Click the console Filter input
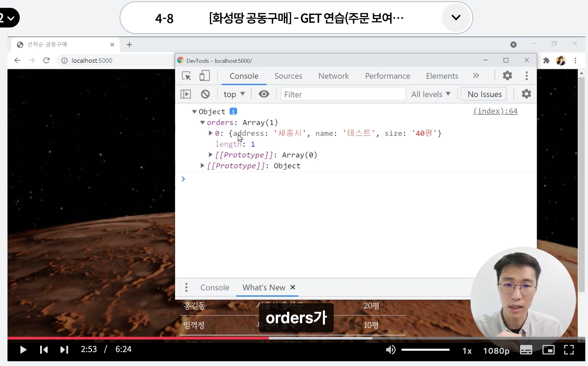The image size is (588, 366). (x=343, y=94)
